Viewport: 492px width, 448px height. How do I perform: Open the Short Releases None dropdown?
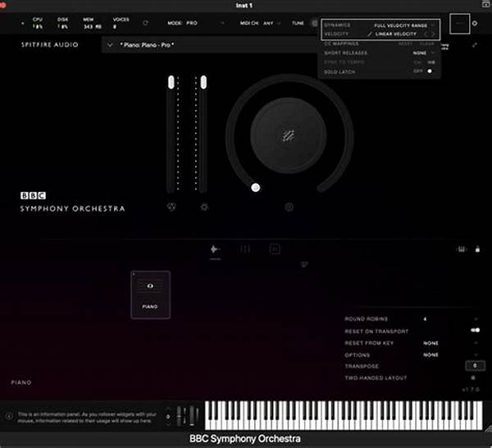[x=424, y=53]
